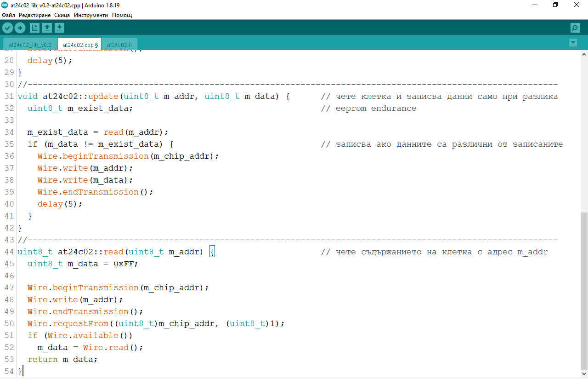Select the at24c02.cpp tab

80,45
